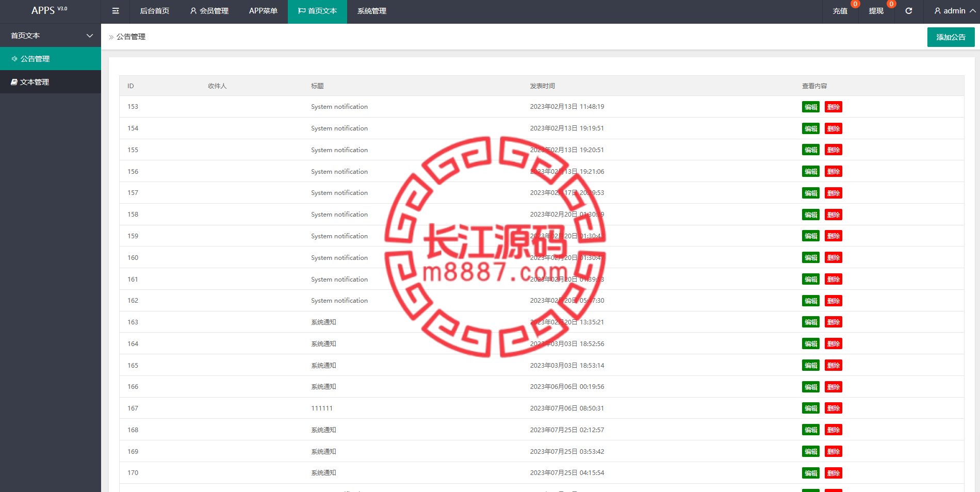Delete announcement row 170

[834, 473]
